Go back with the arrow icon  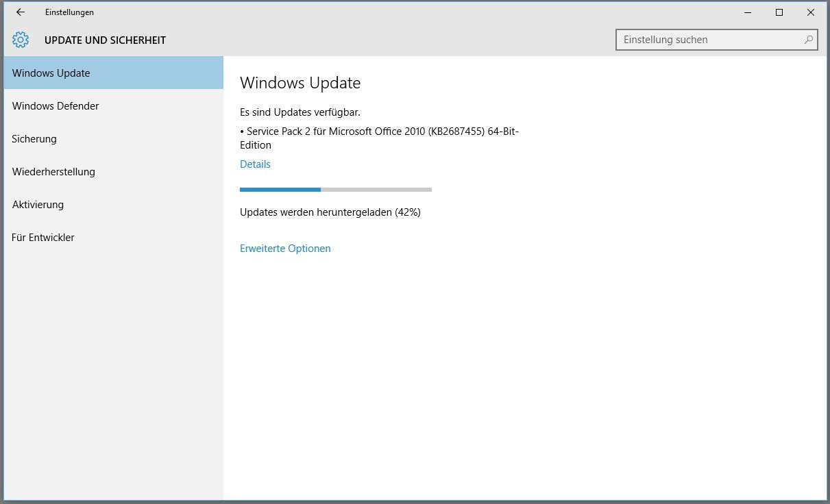point(21,12)
